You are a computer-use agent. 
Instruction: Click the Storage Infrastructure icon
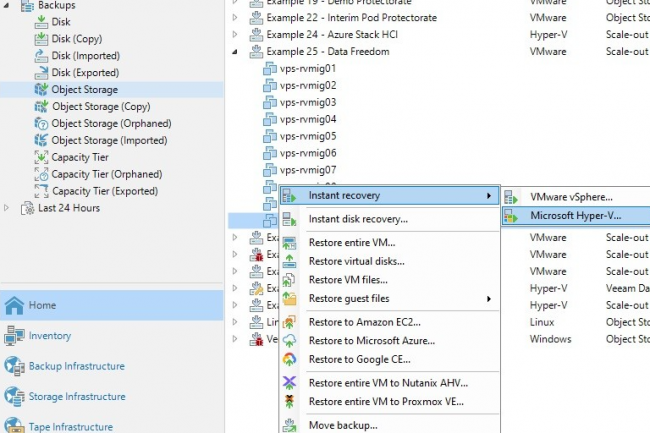coord(14,397)
